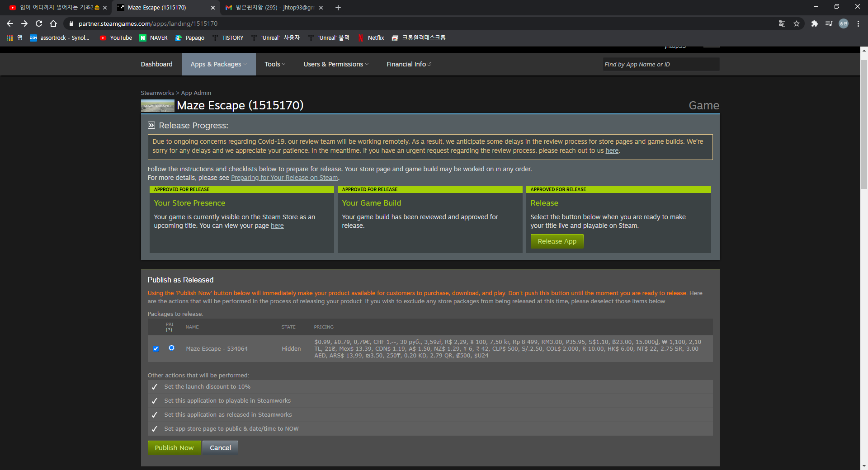Click 'Set this application to playable in Steamworks'

tap(430, 401)
